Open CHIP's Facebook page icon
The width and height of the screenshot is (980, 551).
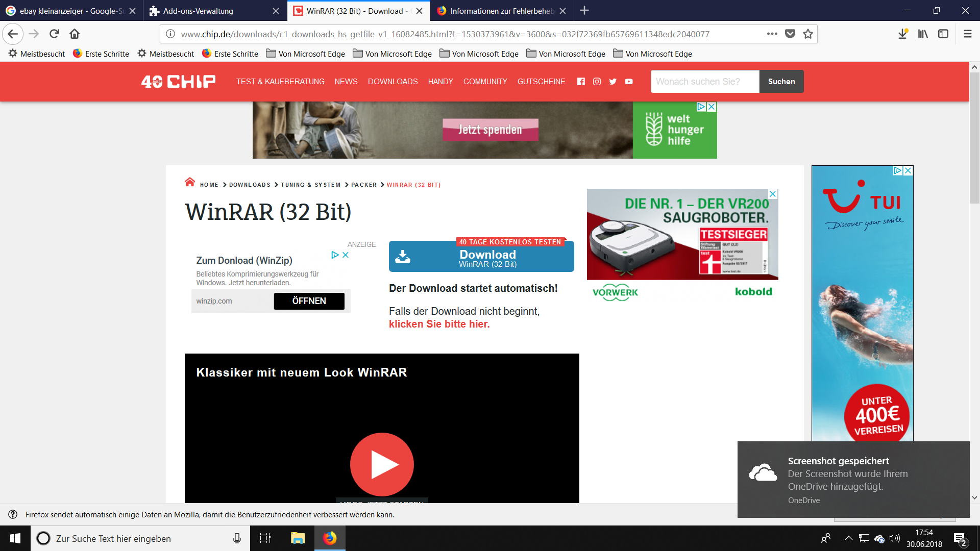[x=581, y=82]
